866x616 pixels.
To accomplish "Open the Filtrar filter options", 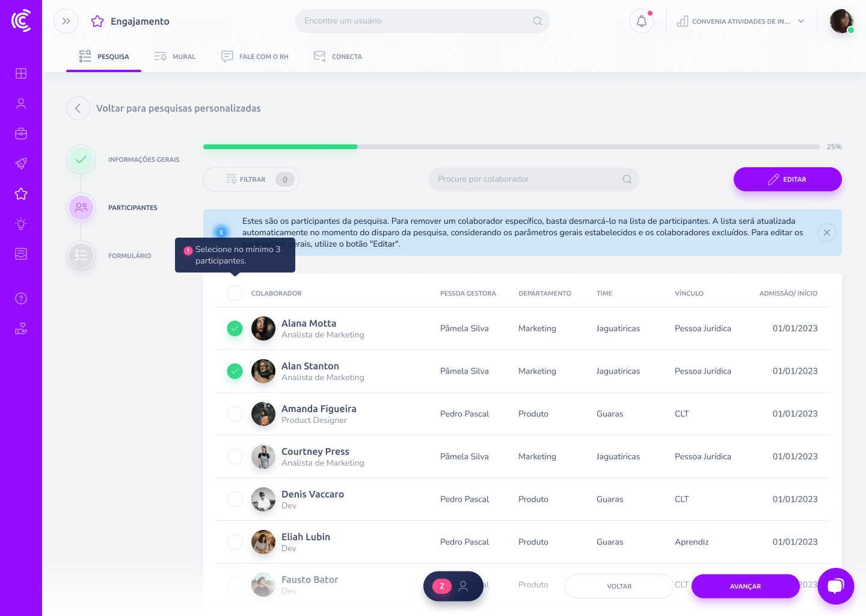I will (251, 179).
